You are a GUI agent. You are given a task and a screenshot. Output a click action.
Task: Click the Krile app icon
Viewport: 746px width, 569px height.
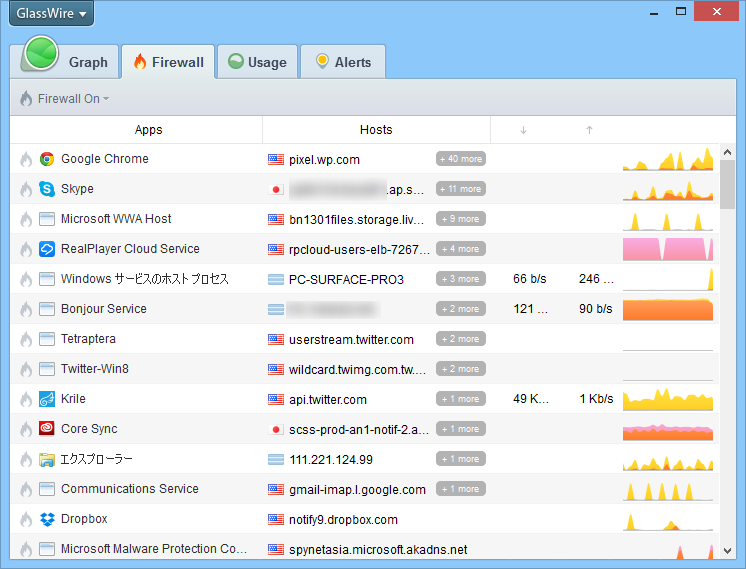47,399
